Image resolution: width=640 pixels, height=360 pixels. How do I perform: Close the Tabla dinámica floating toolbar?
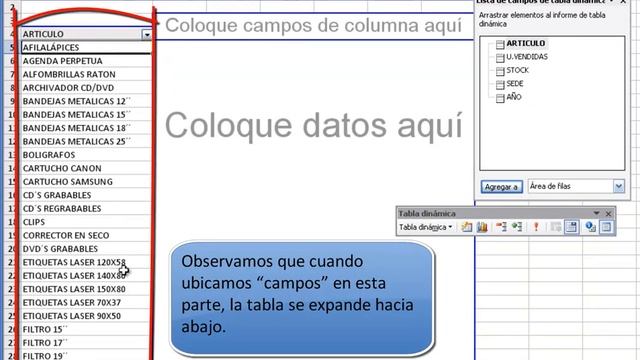tap(609, 213)
